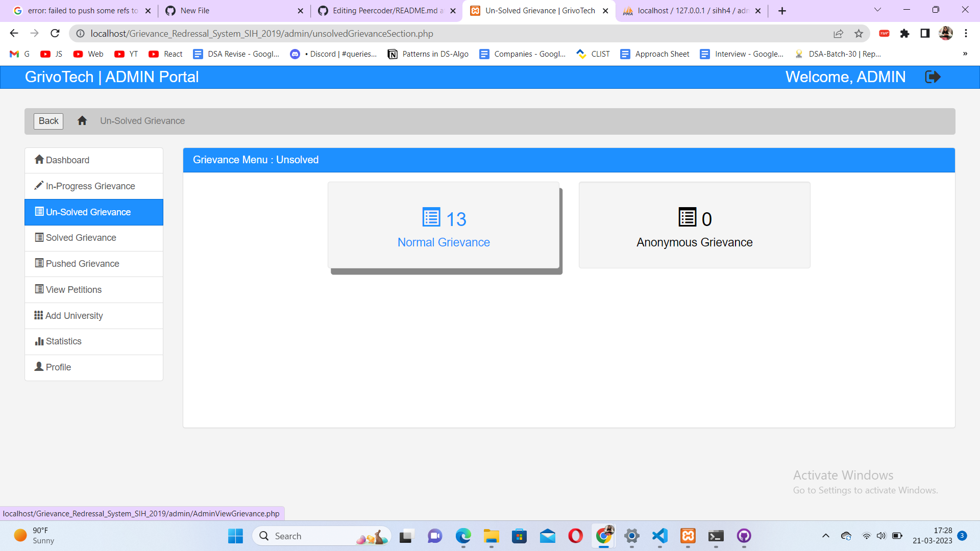Click the home breadcrumb icon
Image resolution: width=980 pixels, height=551 pixels.
[82, 120]
